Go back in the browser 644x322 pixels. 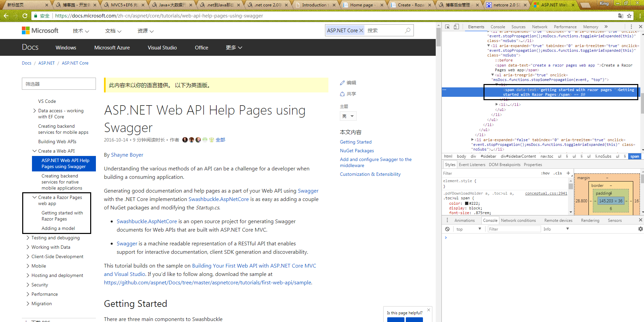[x=6, y=16]
